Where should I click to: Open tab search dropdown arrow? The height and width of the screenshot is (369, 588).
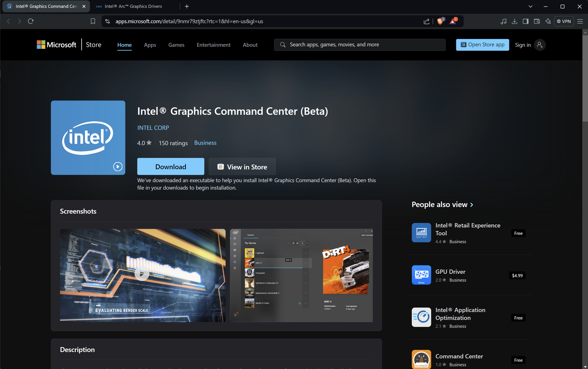(530, 6)
